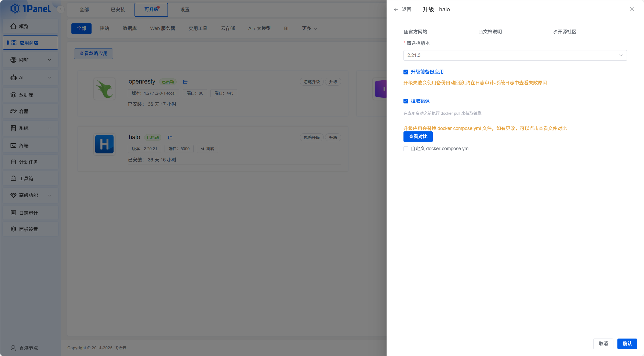Confirm the upgrade with 确认 button
The height and width of the screenshot is (356, 644).
[x=627, y=344]
